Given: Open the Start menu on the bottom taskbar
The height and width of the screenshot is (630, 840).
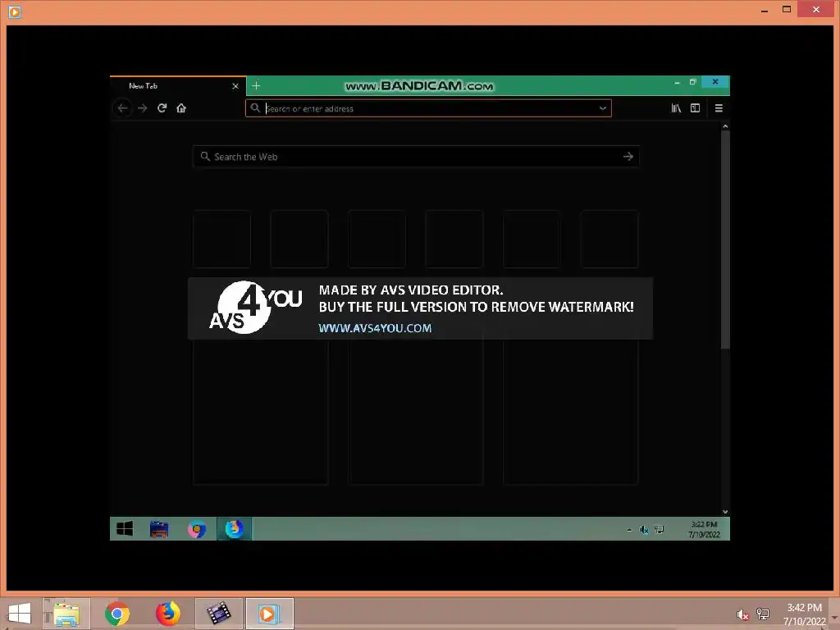Looking at the screenshot, I should coord(20,614).
